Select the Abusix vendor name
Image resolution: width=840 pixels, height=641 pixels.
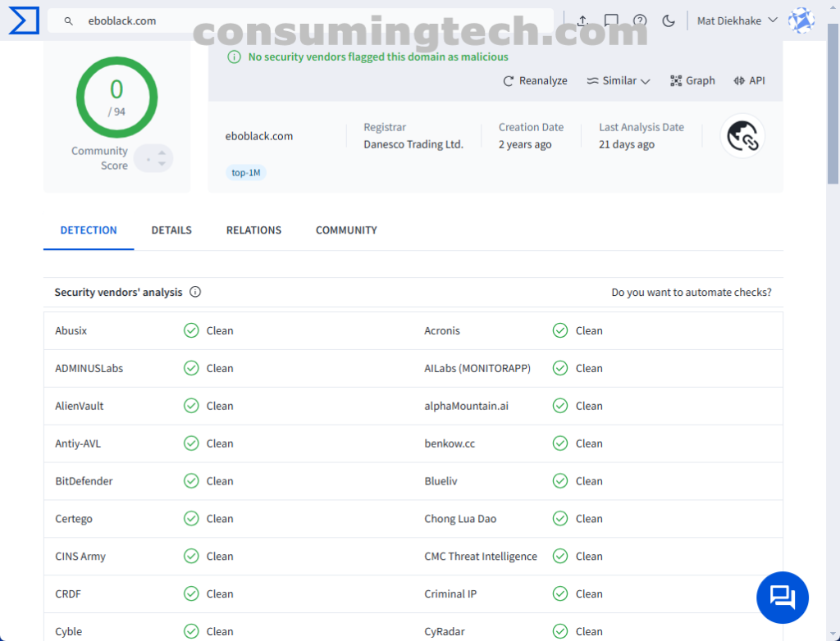71,331
